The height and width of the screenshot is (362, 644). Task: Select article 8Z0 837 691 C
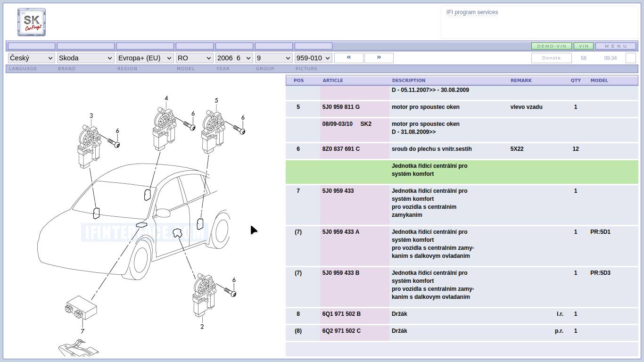pyautogui.click(x=341, y=149)
